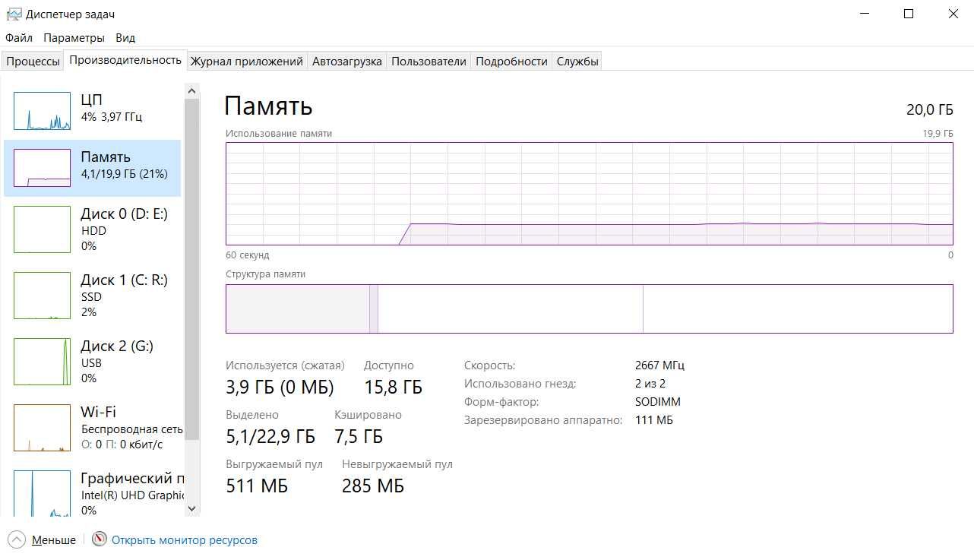Open Диск 0 (D: E:) HDD graph
974x560 pixels.
[x=42, y=229]
